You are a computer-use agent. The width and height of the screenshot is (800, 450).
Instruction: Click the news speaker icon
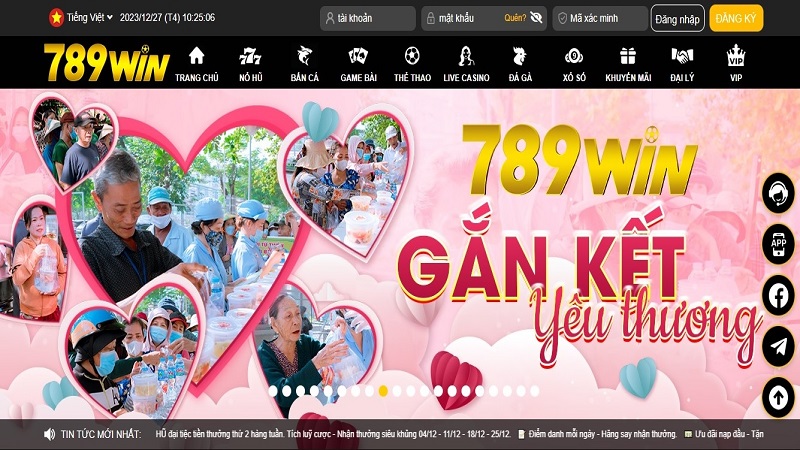49,434
